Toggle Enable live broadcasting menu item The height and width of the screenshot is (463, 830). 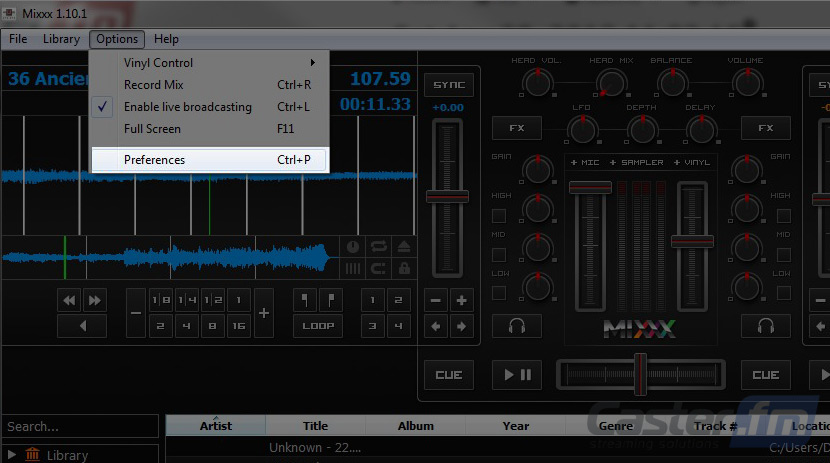pos(210,107)
